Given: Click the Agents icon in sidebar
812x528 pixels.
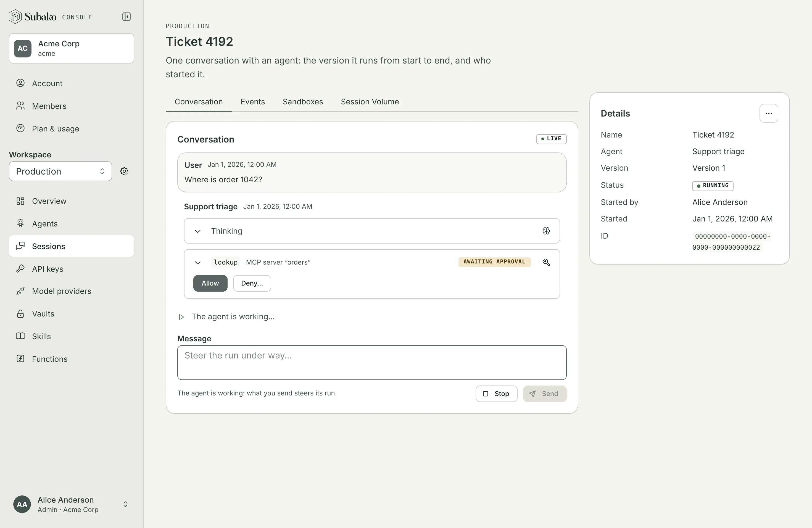Looking at the screenshot, I should (20, 223).
